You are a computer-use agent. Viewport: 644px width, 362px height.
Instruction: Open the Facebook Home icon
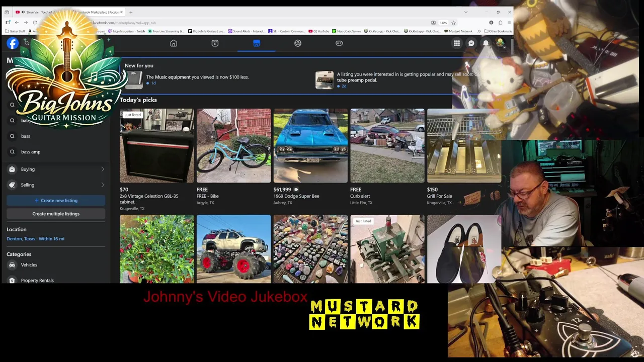pos(174,43)
